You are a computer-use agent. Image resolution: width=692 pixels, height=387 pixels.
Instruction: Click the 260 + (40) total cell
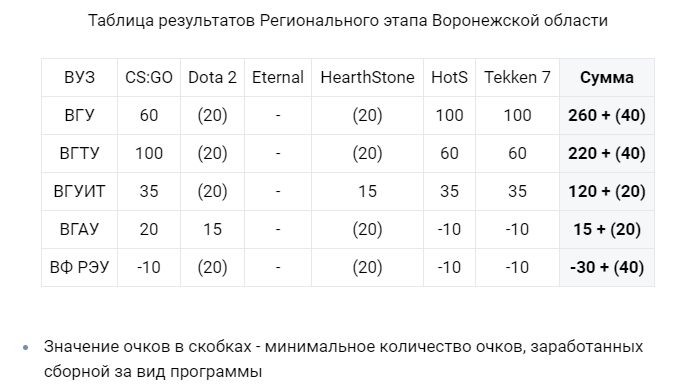pos(606,116)
